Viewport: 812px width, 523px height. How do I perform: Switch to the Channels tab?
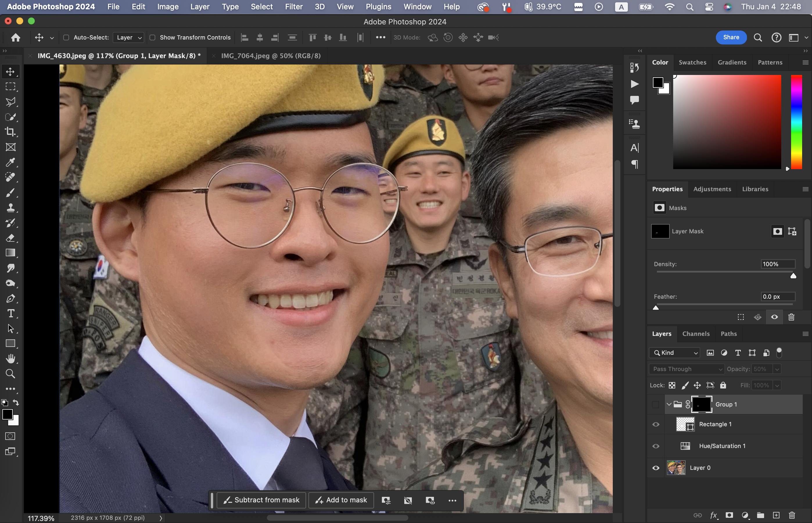(x=696, y=334)
